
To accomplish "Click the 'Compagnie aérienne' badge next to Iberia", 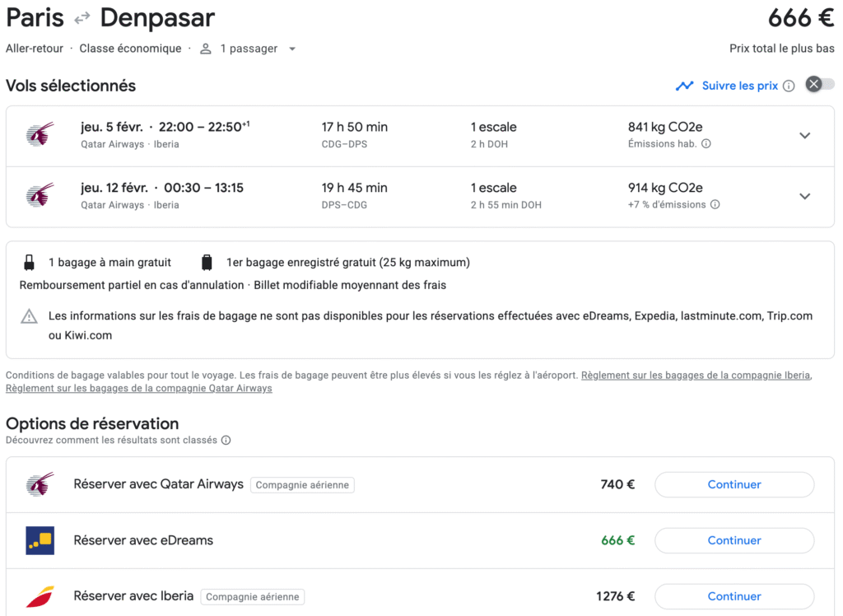I will (x=252, y=596).
